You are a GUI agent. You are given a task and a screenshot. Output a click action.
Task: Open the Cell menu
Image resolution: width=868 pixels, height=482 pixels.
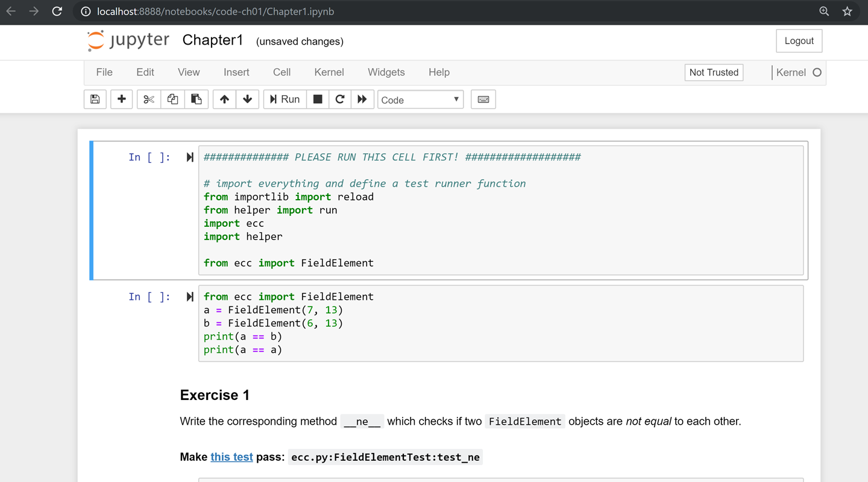pos(281,72)
